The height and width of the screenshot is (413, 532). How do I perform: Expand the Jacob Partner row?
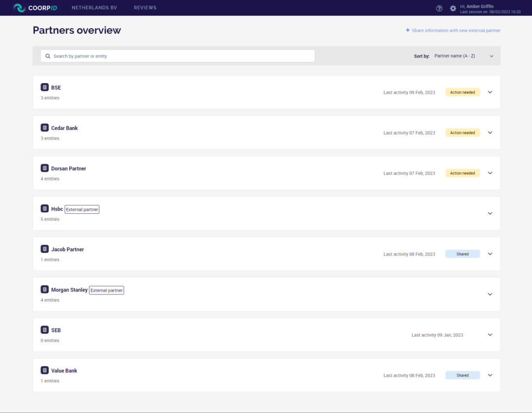490,254
